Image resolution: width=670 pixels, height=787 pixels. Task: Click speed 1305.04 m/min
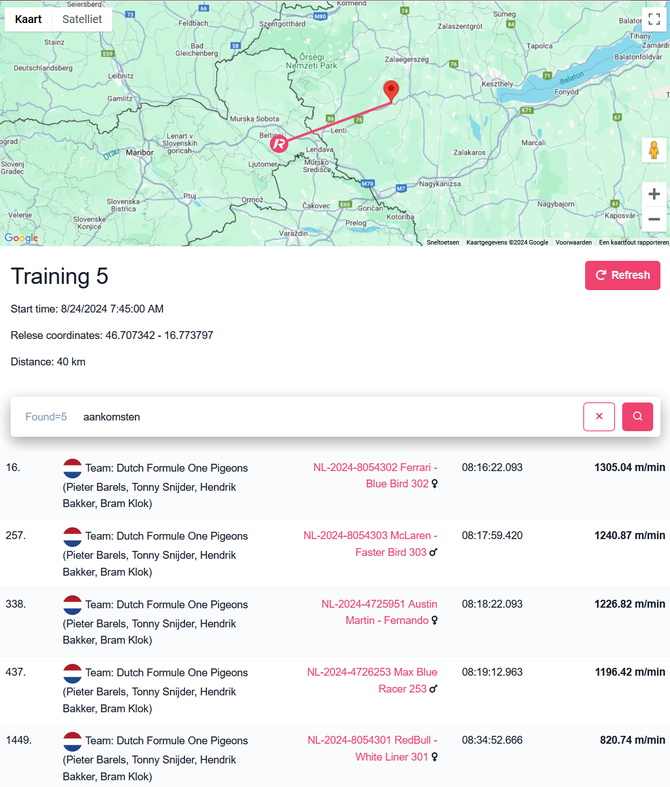click(630, 467)
